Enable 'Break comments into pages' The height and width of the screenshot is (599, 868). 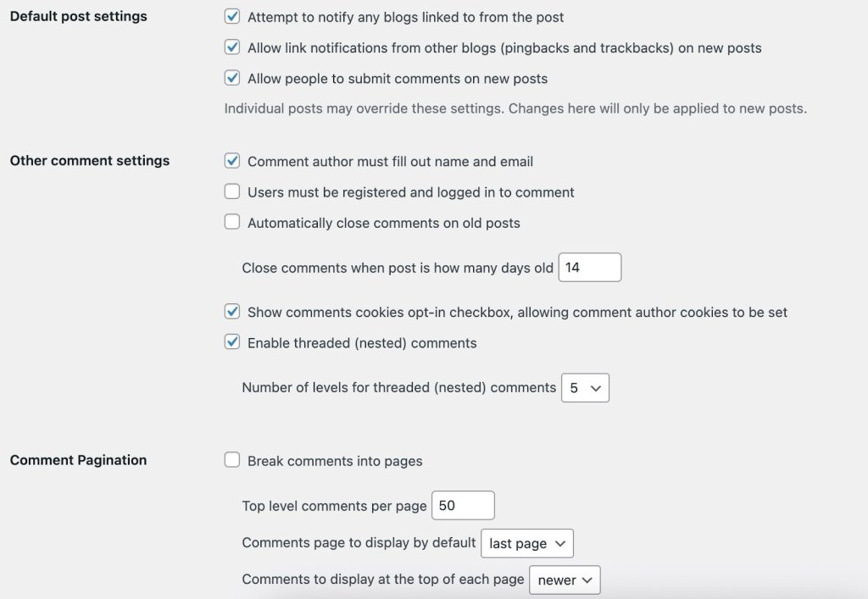[x=232, y=460]
